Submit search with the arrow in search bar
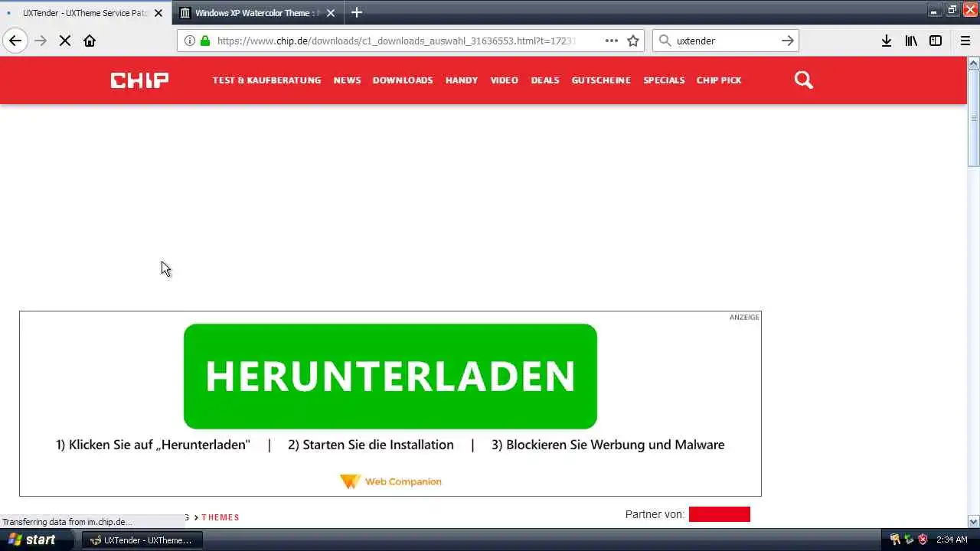 point(787,41)
